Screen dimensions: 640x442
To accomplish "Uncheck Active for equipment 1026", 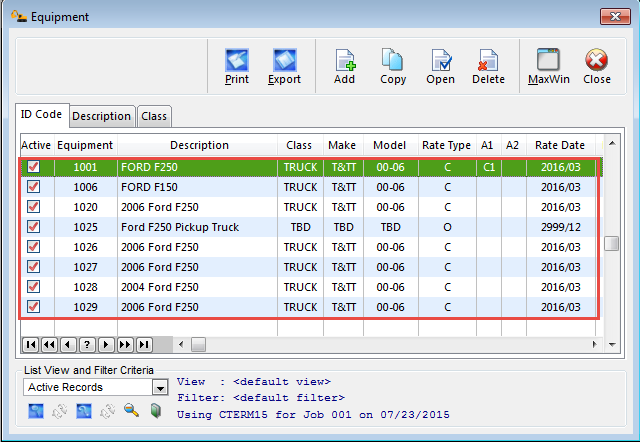I will point(33,247).
